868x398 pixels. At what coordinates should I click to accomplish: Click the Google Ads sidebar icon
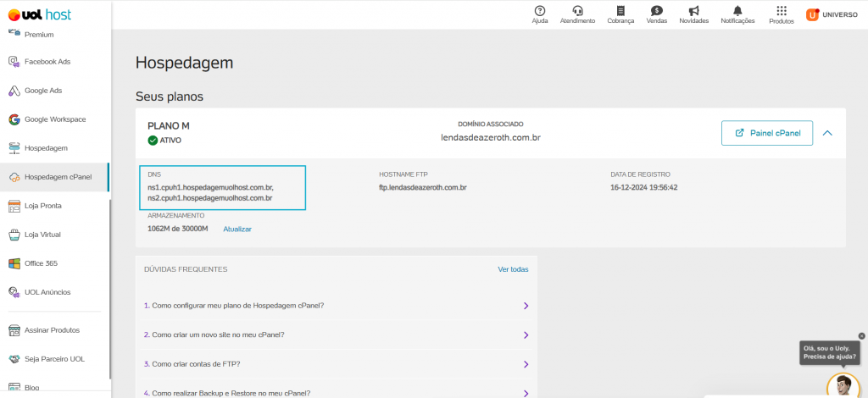[14, 91]
